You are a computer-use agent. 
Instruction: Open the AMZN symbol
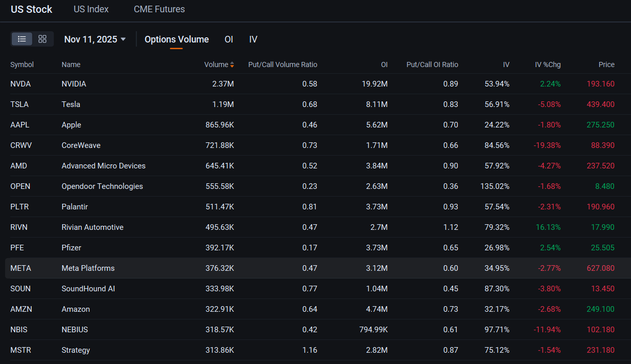click(x=21, y=309)
